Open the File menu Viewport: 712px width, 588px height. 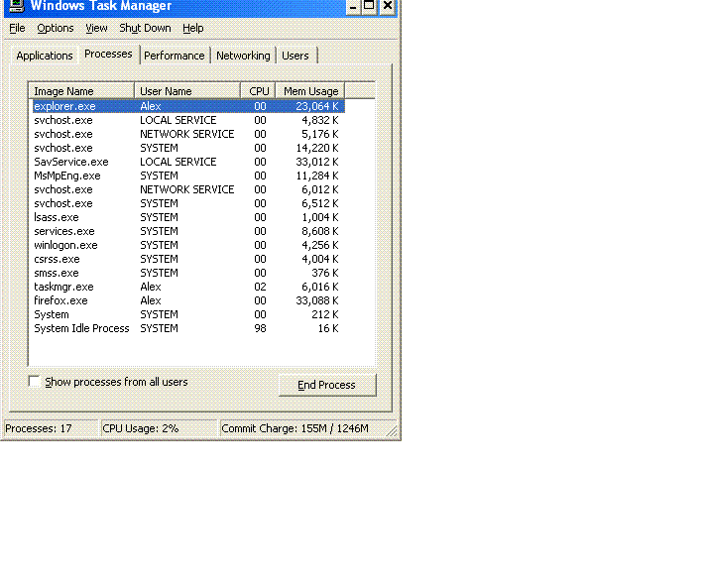(17, 28)
